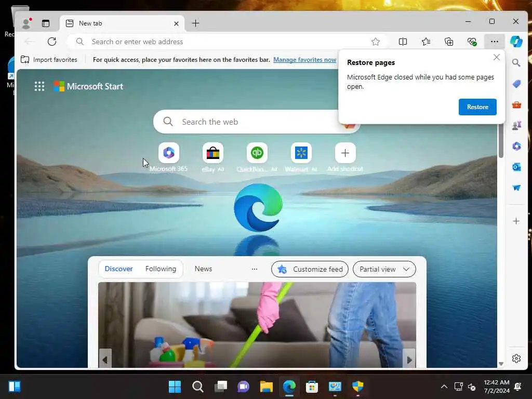Open the Favorites list
The height and width of the screenshot is (399, 532).
426,42
